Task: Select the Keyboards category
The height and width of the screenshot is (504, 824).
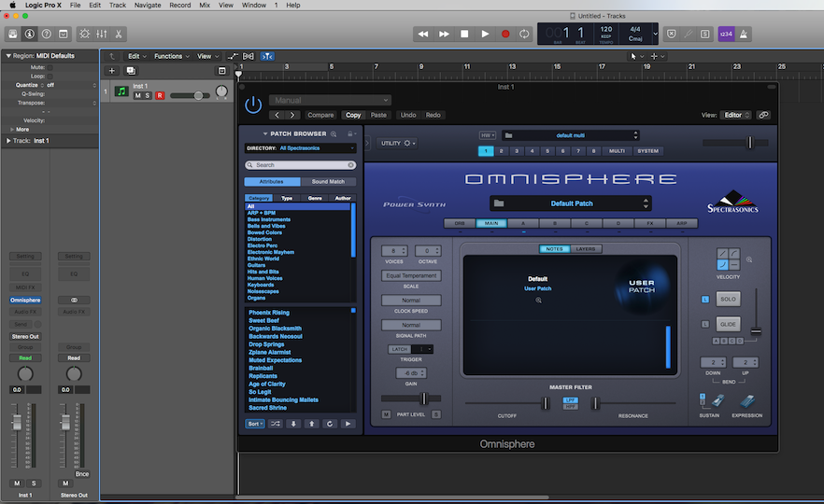Action: coord(261,285)
